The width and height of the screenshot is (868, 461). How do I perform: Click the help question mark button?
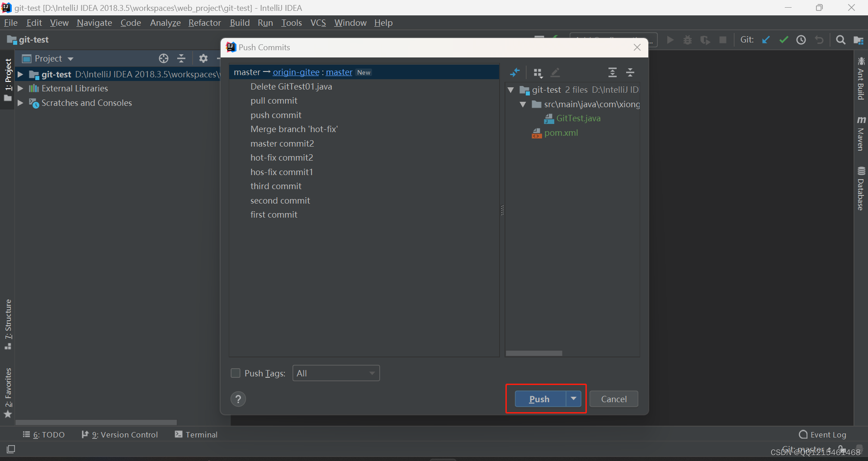(238, 399)
